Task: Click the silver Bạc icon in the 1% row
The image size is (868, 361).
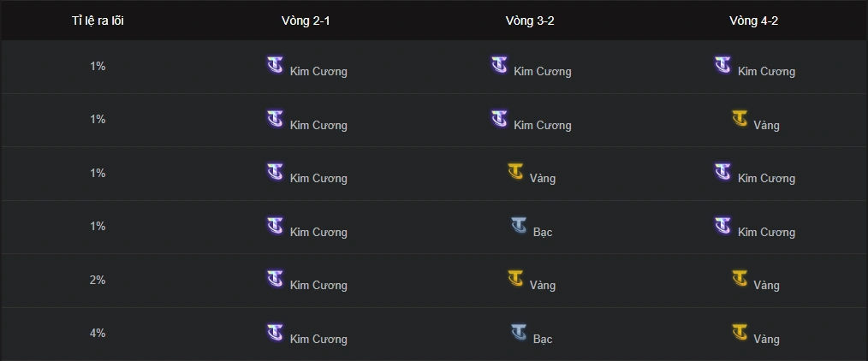Action: (x=519, y=225)
